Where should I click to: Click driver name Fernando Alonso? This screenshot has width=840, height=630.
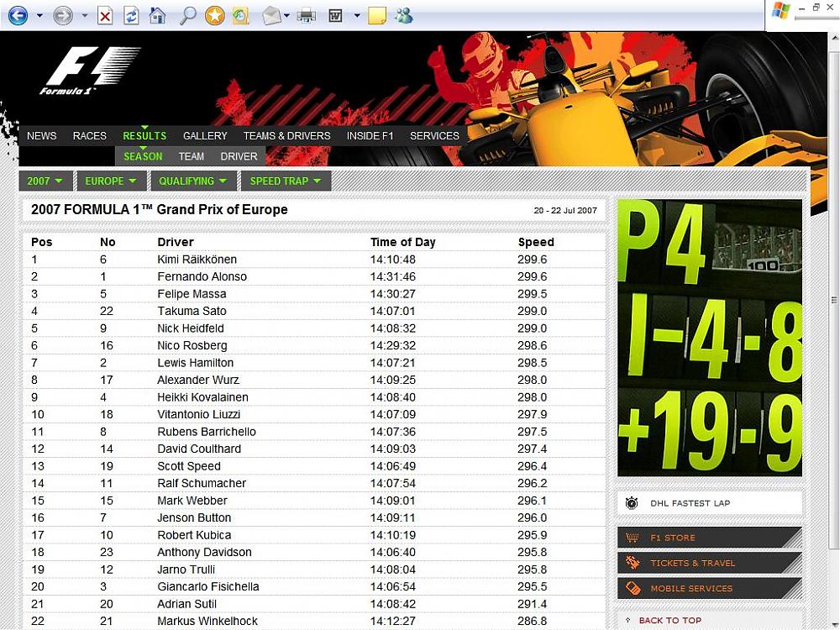[x=202, y=276]
